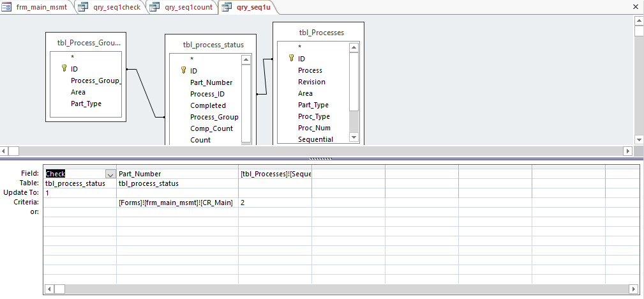Click Update To cell containing 1

click(80, 193)
